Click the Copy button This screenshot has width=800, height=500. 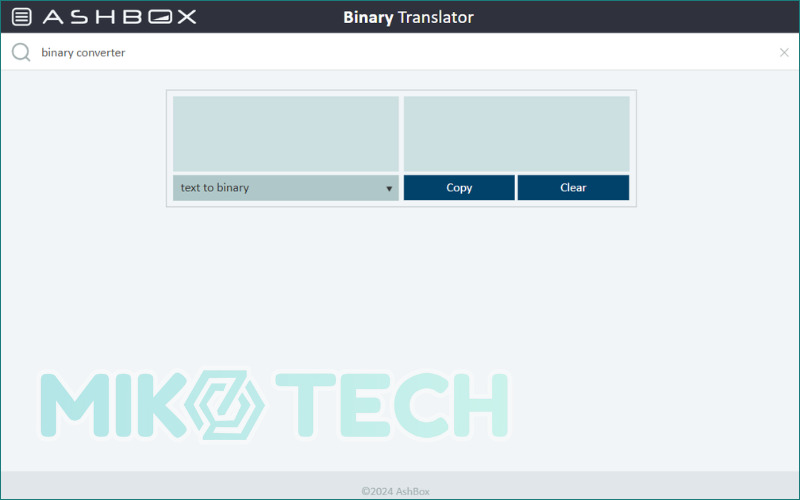pyautogui.click(x=459, y=188)
